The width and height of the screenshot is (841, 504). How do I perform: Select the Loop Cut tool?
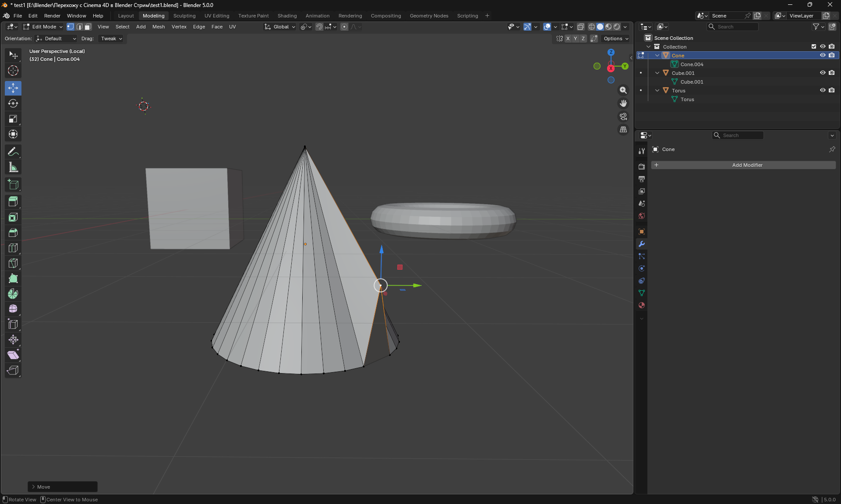(13, 248)
